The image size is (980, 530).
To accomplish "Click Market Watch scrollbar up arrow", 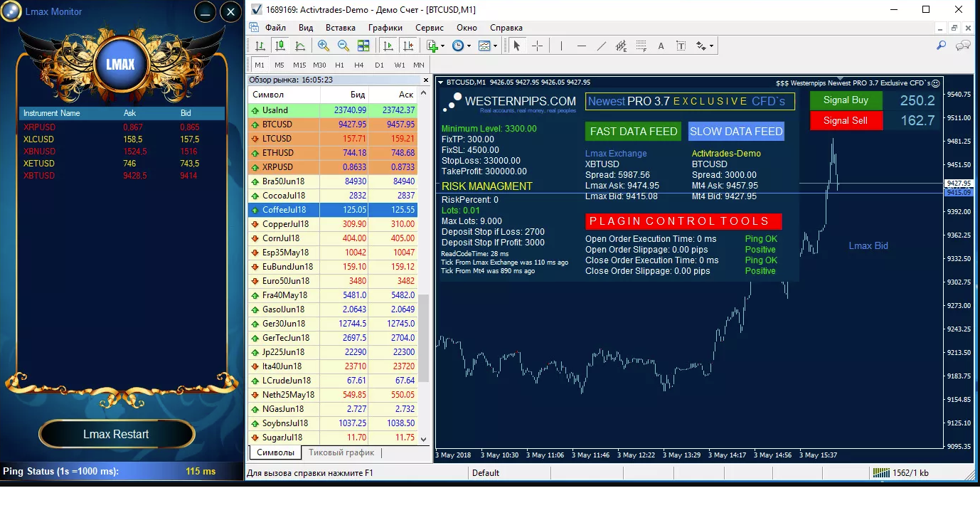I will [424, 93].
